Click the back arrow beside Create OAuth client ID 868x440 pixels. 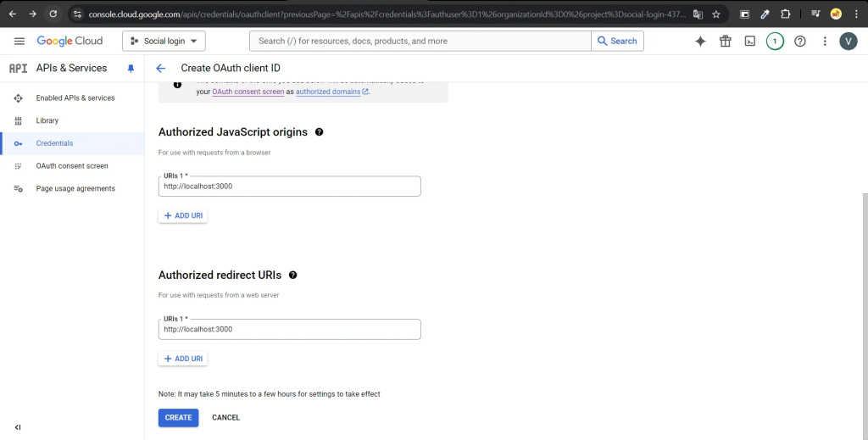pos(160,68)
